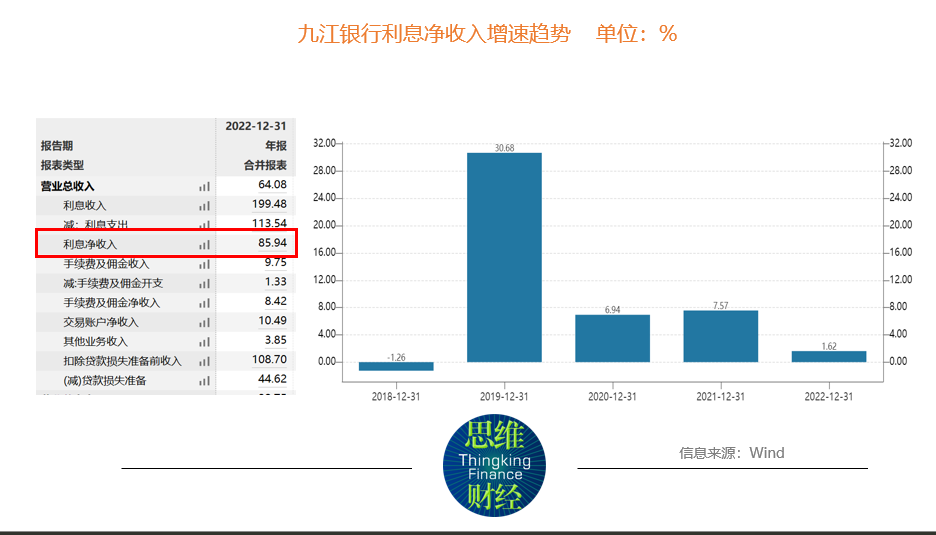Click the value 85.94 cell
The height and width of the screenshot is (535, 936).
click(272, 242)
